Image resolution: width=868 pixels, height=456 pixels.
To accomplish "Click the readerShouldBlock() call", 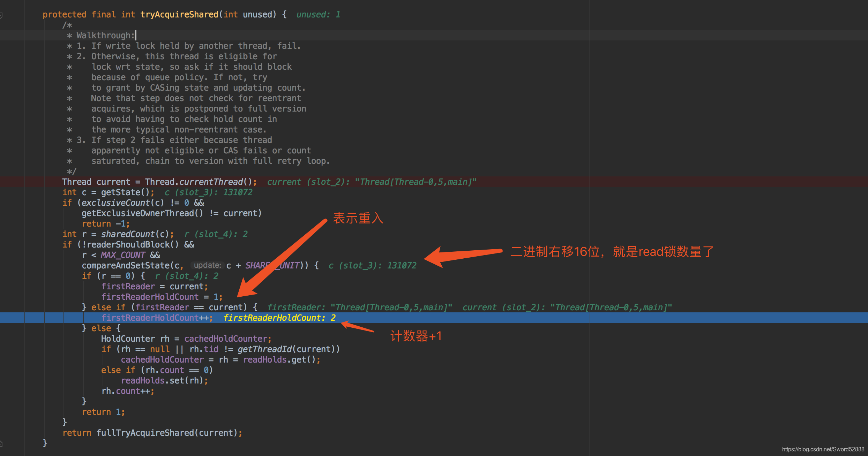I will pos(133,245).
